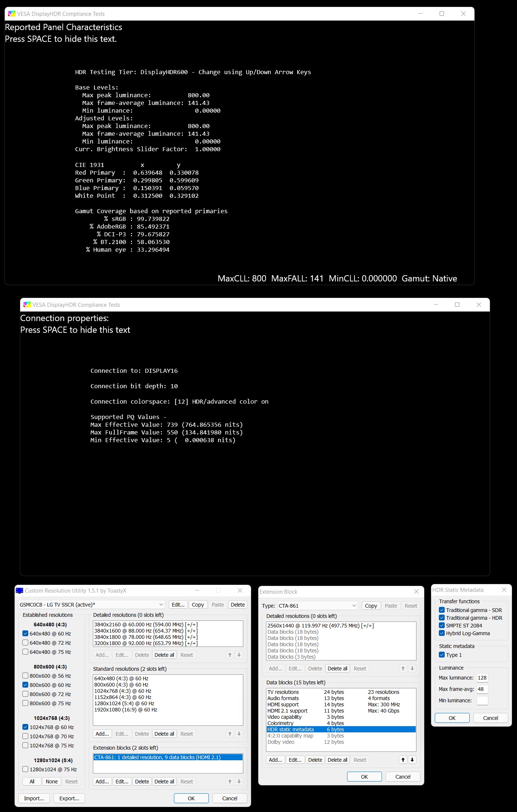Screen dimensions: 517x812
Task: Select None for established resolutions
Action: click(x=52, y=781)
